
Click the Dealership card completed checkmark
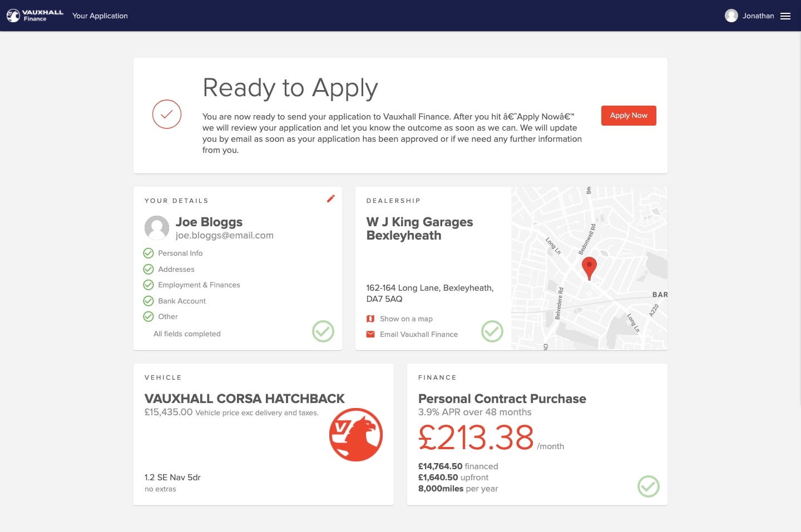click(492, 331)
